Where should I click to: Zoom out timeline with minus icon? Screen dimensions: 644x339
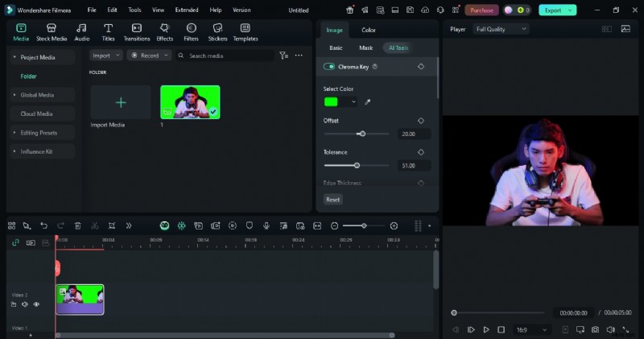334,225
